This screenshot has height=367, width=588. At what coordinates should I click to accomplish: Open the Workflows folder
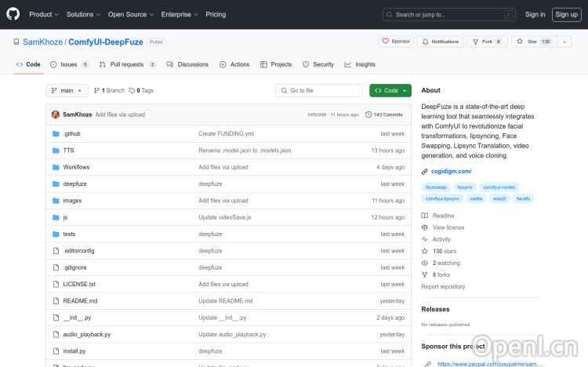[x=76, y=167]
